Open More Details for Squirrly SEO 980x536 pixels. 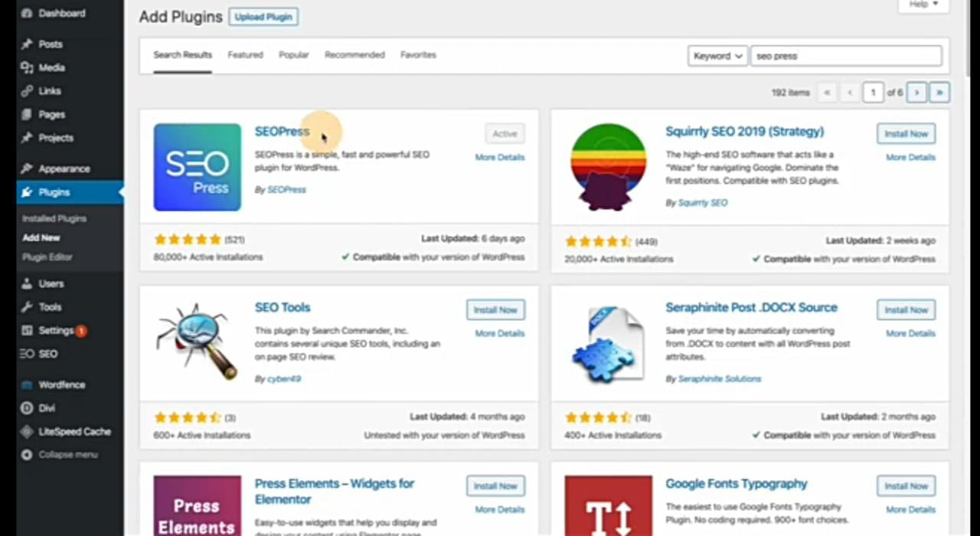(910, 157)
